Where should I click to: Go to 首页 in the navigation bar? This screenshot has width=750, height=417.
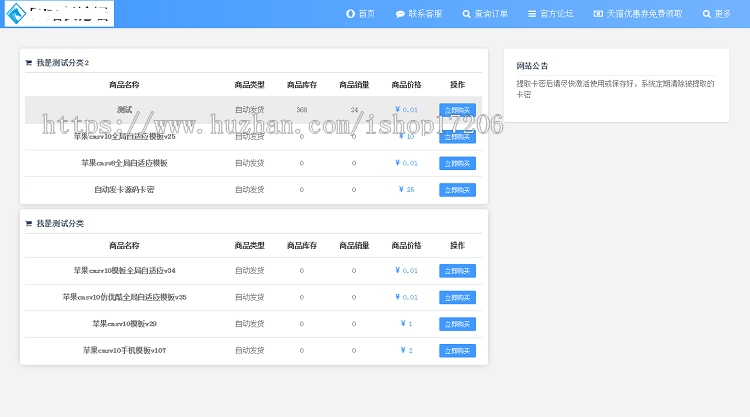[367, 14]
